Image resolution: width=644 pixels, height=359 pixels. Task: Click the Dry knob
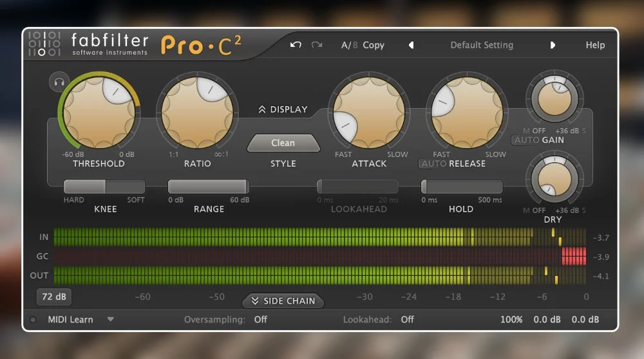click(554, 179)
